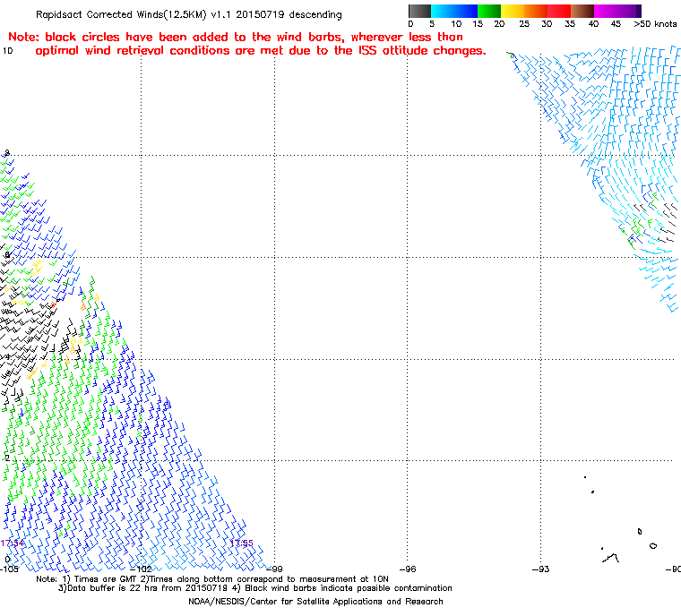This screenshot has width=681, height=616.
Task: Click the '20' tick label on the legend
Action: click(499, 24)
